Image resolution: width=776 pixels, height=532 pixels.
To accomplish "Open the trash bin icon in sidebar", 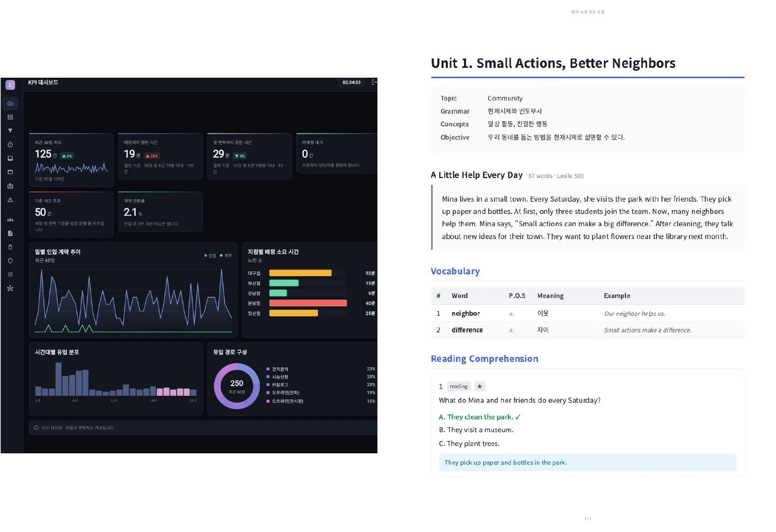I will (x=10, y=247).
